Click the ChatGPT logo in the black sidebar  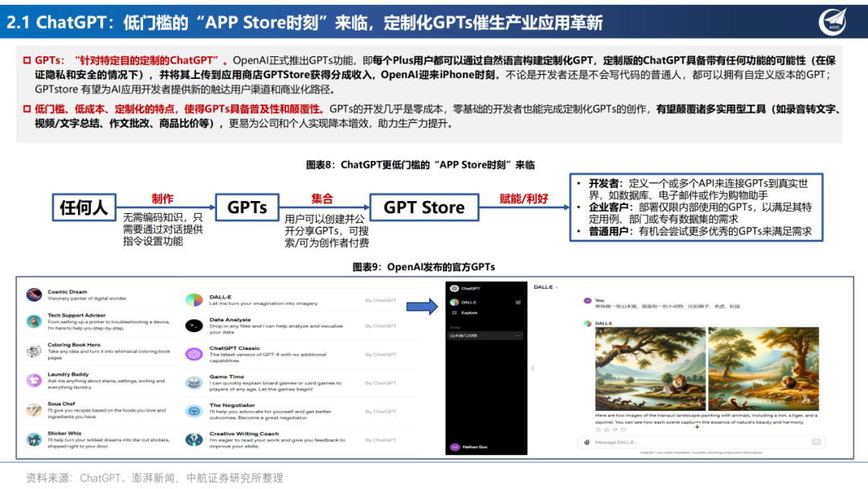point(454,288)
